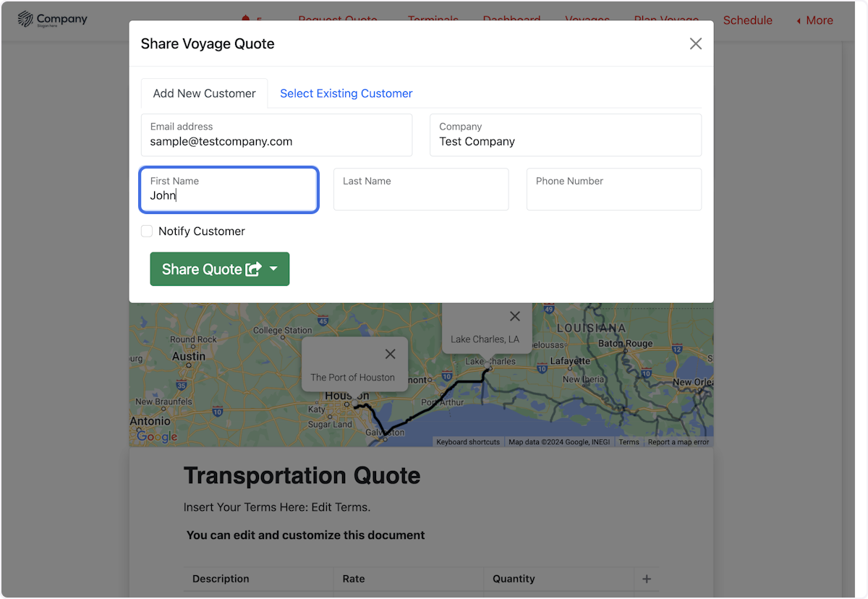Viewport: 868px width, 599px height.
Task: Expand the More navigation menu
Action: [x=814, y=20]
